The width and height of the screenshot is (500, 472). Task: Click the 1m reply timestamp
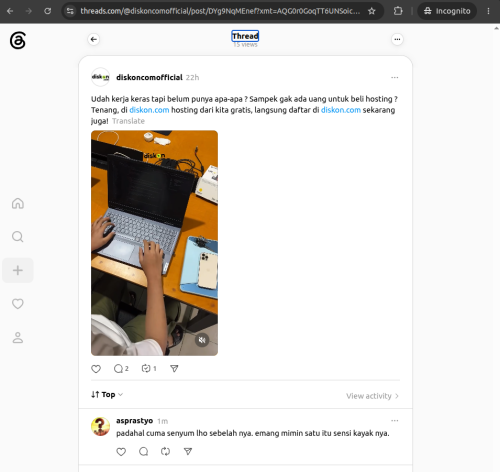pyautogui.click(x=162, y=421)
